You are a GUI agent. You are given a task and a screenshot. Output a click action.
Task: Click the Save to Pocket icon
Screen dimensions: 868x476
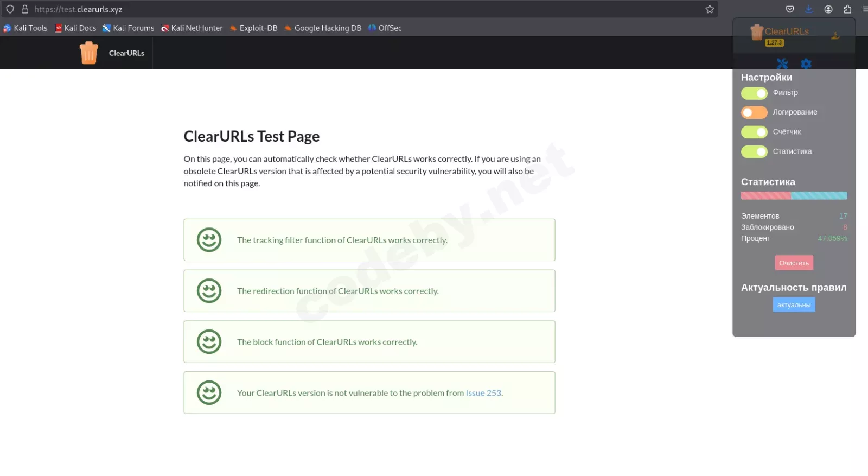click(790, 9)
